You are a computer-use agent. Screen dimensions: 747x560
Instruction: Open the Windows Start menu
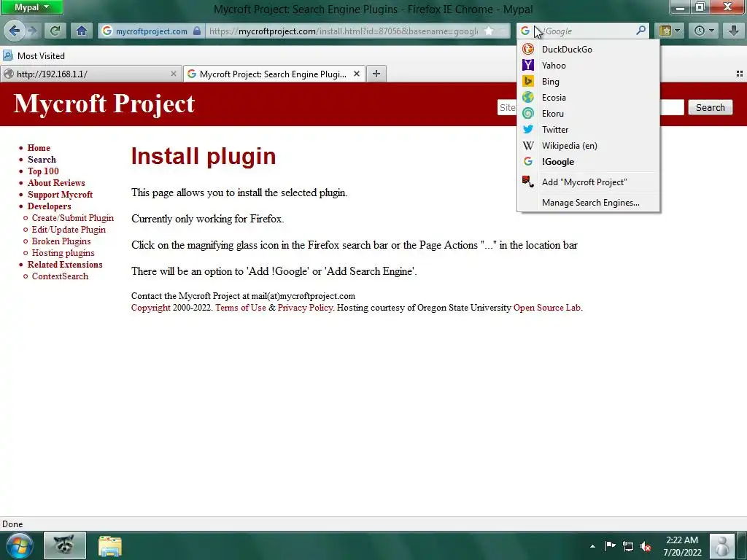coord(19,545)
